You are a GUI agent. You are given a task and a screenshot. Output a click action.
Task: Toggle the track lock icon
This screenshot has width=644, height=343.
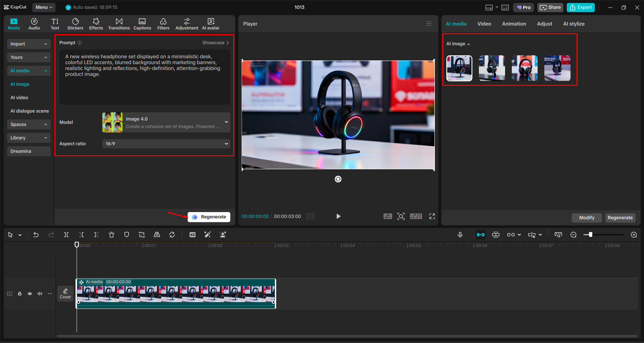point(20,294)
